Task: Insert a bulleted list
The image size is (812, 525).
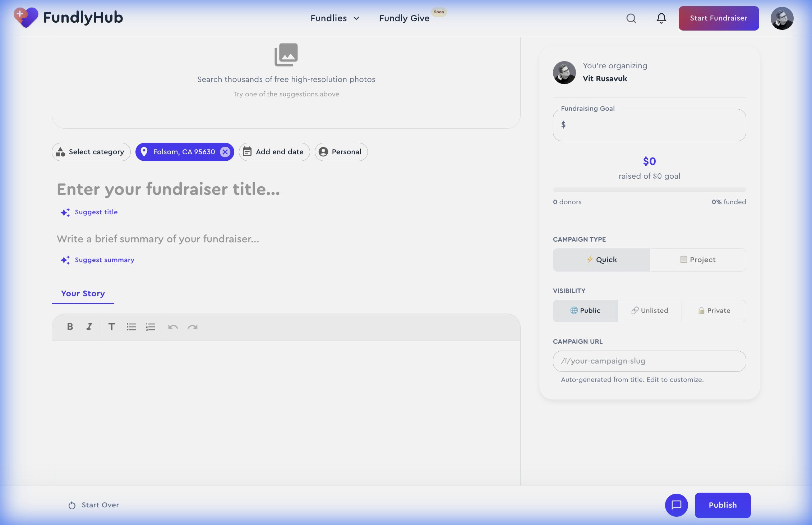Action: pos(131,327)
